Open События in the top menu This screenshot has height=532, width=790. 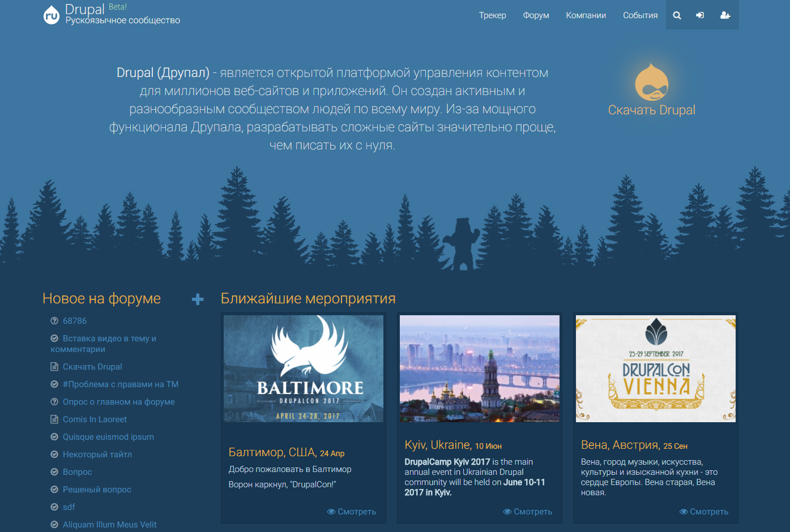coord(640,15)
